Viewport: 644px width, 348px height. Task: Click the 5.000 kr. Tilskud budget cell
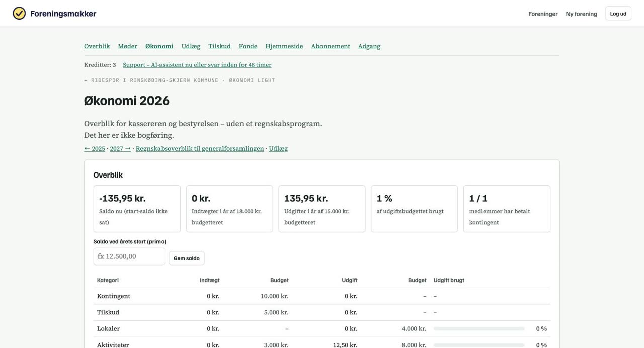coord(276,312)
